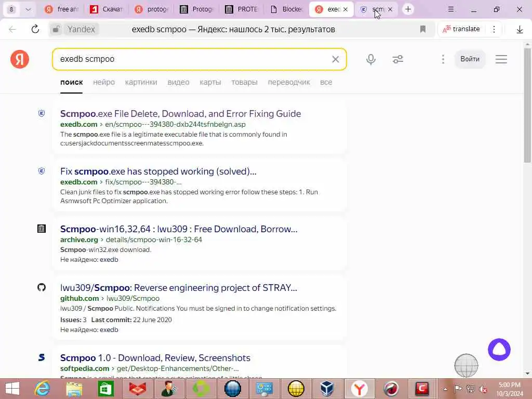Close the 'scm' tab

(390, 9)
